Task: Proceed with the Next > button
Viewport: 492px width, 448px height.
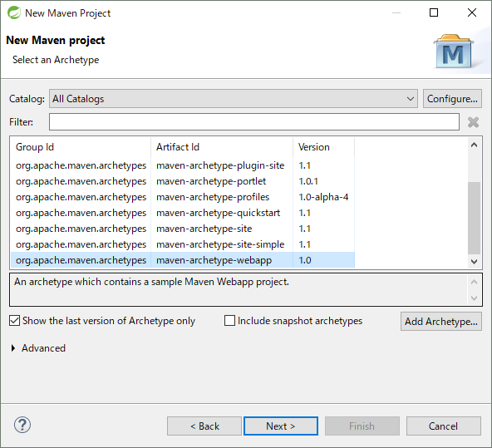Action: (281, 426)
